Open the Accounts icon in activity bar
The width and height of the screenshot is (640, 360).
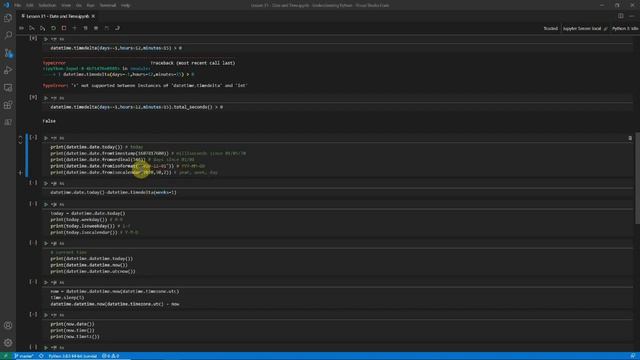pos(8,325)
